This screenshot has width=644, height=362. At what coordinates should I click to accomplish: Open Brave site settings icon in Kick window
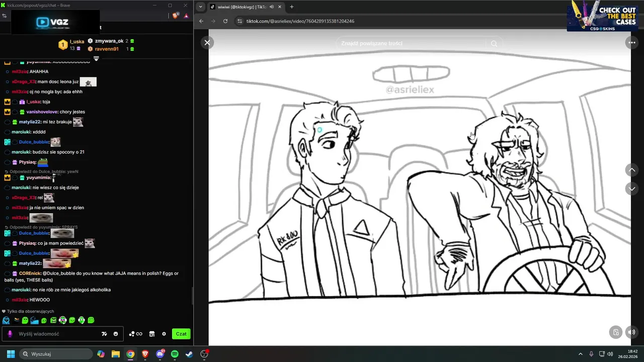(x=5, y=16)
